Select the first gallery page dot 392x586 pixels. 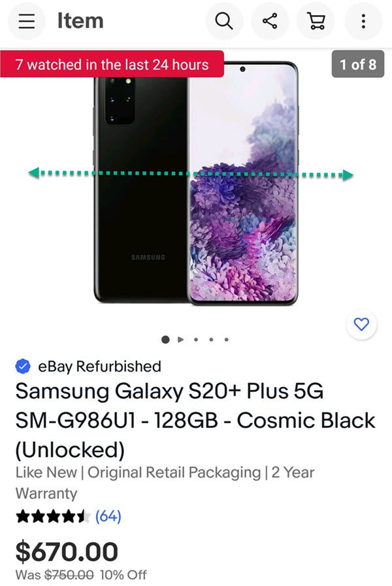point(165,339)
